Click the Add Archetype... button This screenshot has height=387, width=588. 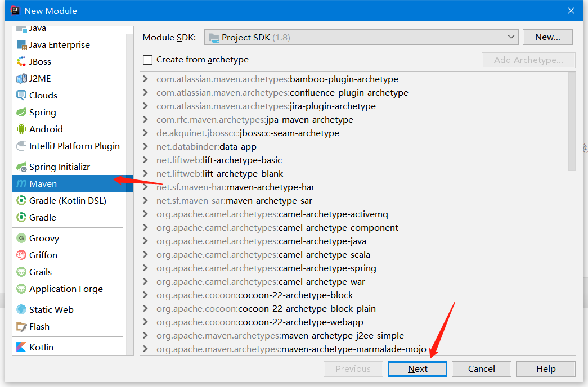pos(528,60)
